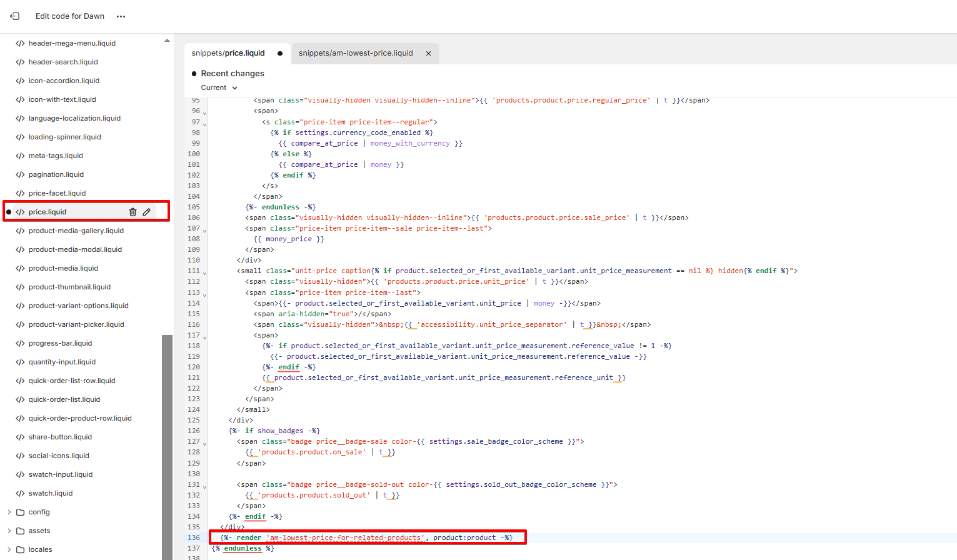Collapse code fold at line 113
This screenshot has height=560, width=957.
point(204,294)
